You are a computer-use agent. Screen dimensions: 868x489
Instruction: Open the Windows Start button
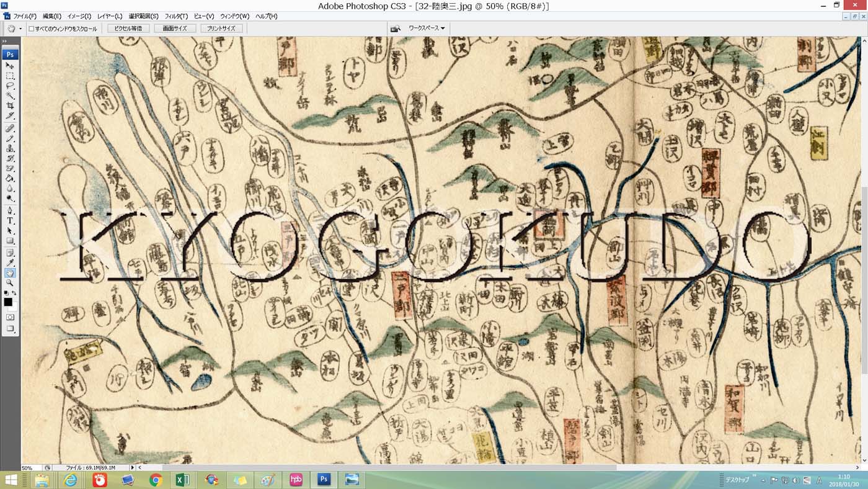(11, 480)
